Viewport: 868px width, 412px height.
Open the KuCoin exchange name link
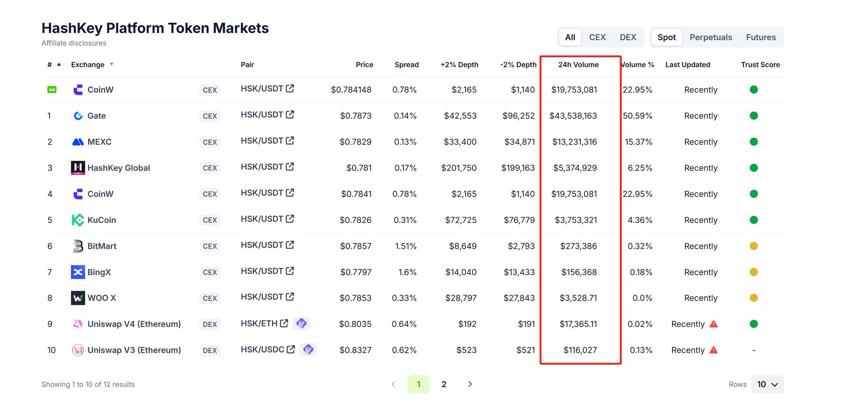(102, 220)
